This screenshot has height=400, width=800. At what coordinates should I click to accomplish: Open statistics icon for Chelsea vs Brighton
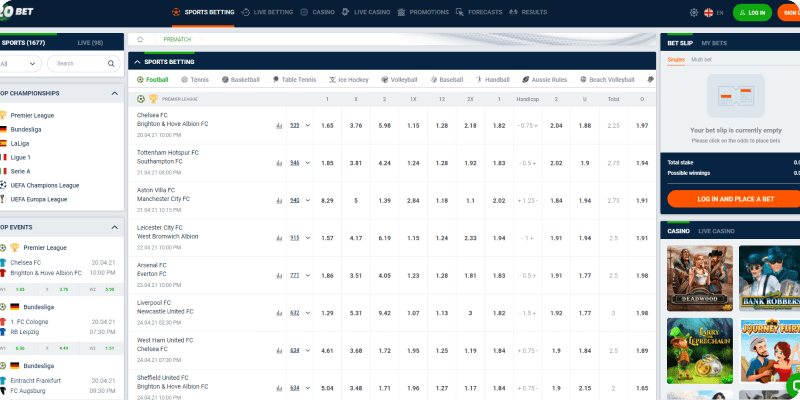[279, 125]
